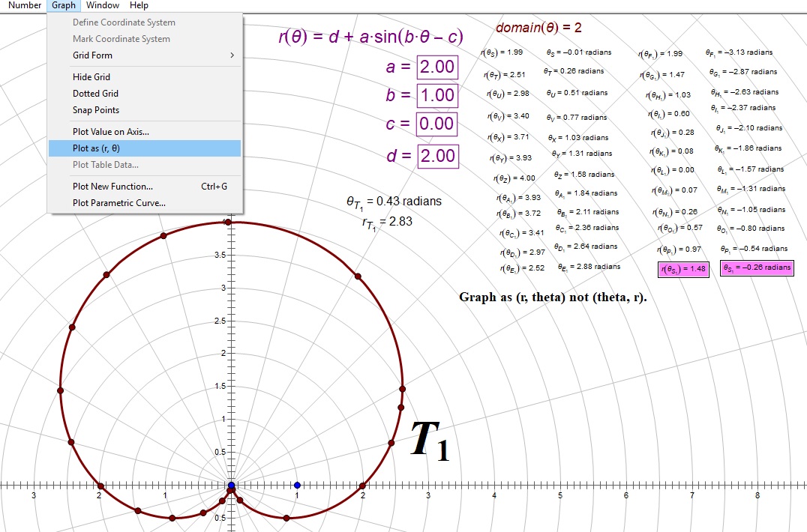Click Plot as (r, θ) menu item

pyautogui.click(x=96, y=148)
